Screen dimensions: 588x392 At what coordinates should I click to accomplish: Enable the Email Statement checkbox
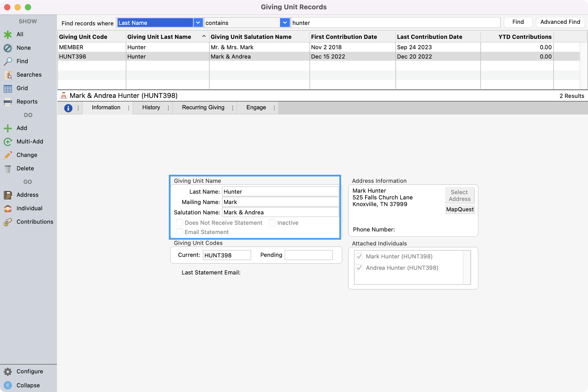coord(179,232)
